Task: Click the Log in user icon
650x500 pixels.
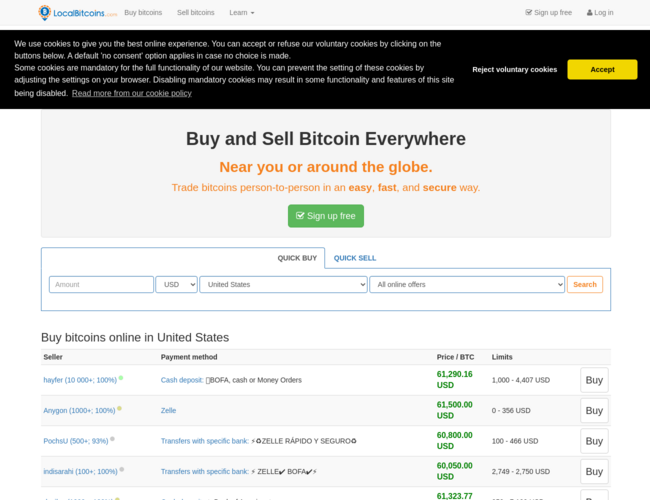Action: coord(589,12)
